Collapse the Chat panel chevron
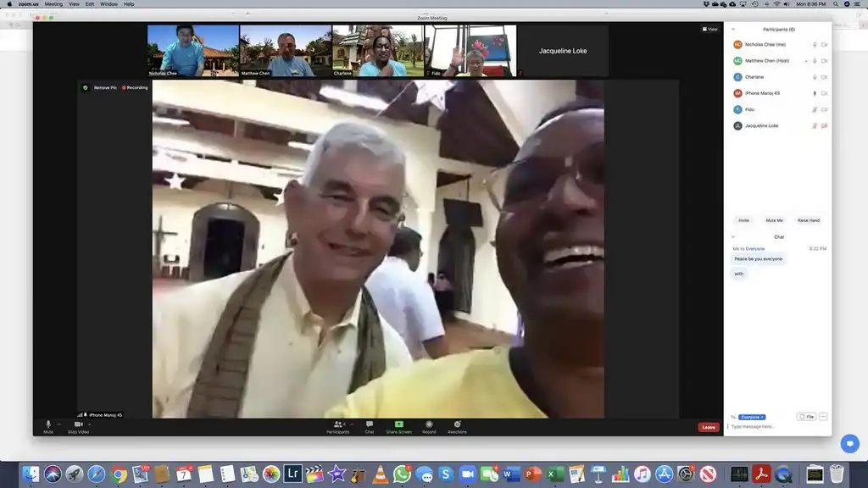 733,237
